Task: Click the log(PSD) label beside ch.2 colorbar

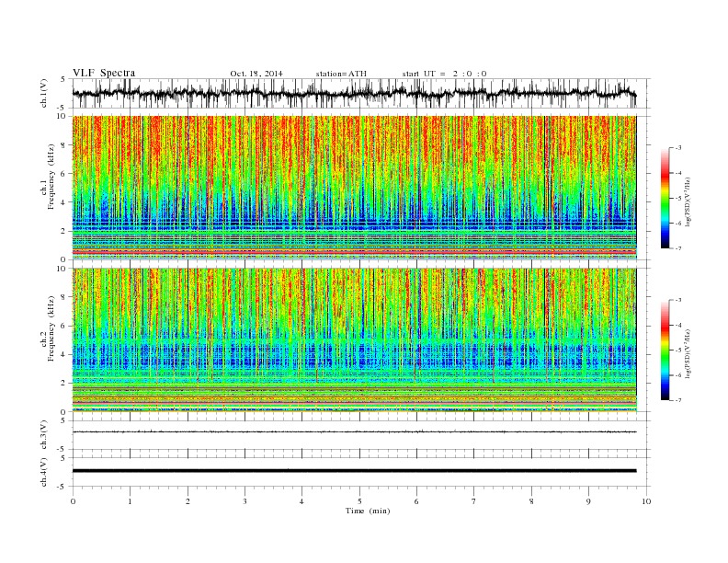Action: pos(688,352)
